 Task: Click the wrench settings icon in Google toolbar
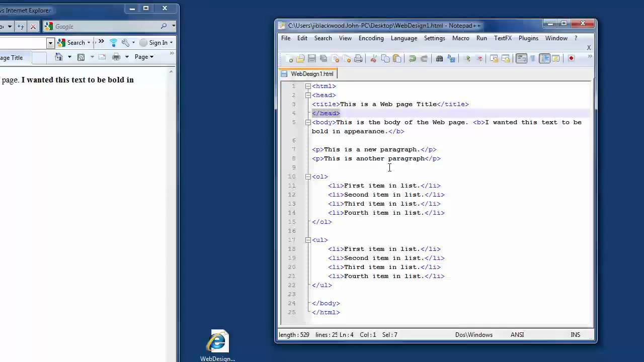click(x=126, y=43)
